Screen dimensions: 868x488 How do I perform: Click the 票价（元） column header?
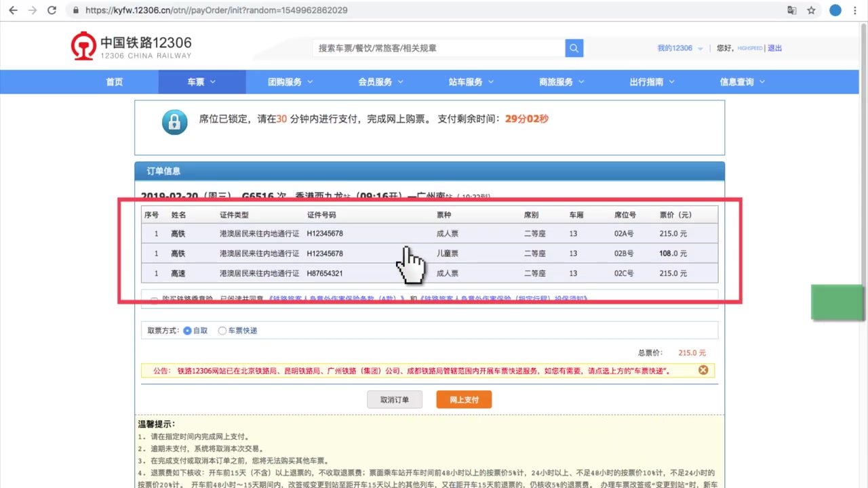675,215
